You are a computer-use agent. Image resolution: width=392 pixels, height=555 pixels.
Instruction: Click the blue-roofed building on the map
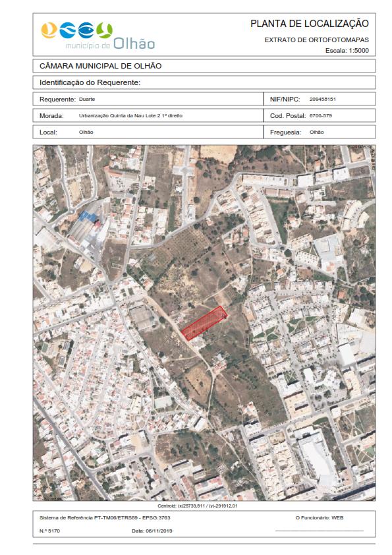(88, 216)
